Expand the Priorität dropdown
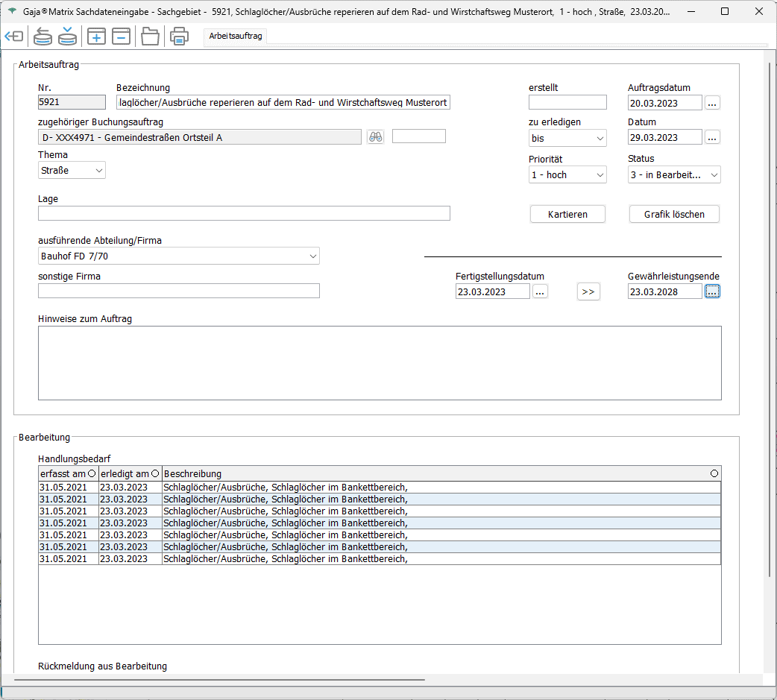 tap(567, 175)
